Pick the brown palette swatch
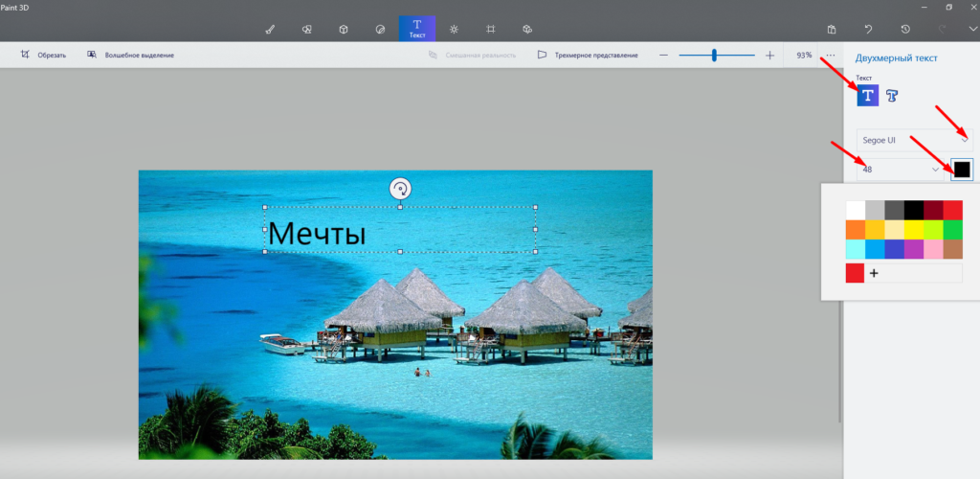 [x=952, y=249]
